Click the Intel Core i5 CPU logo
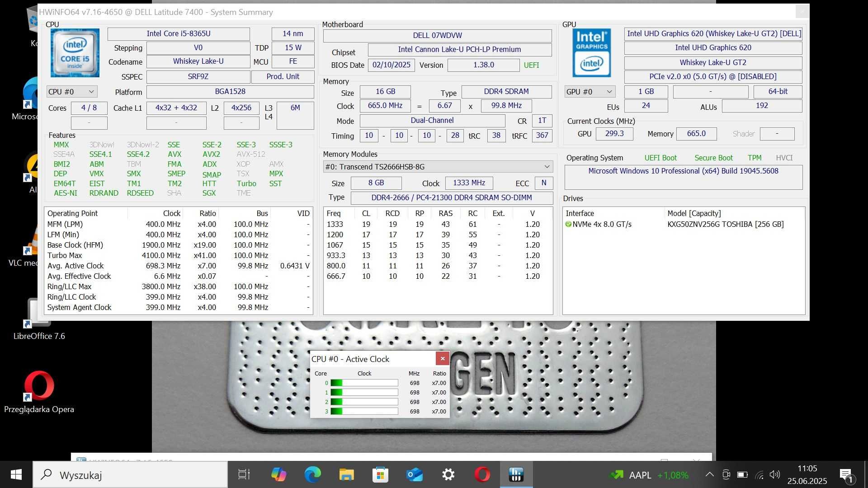The height and width of the screenshot is (488, 868). (75, 53)
